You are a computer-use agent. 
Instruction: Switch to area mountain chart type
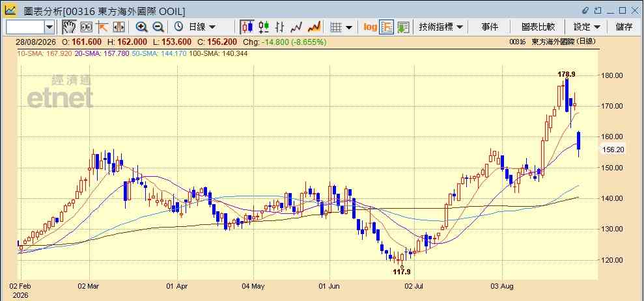314,27
